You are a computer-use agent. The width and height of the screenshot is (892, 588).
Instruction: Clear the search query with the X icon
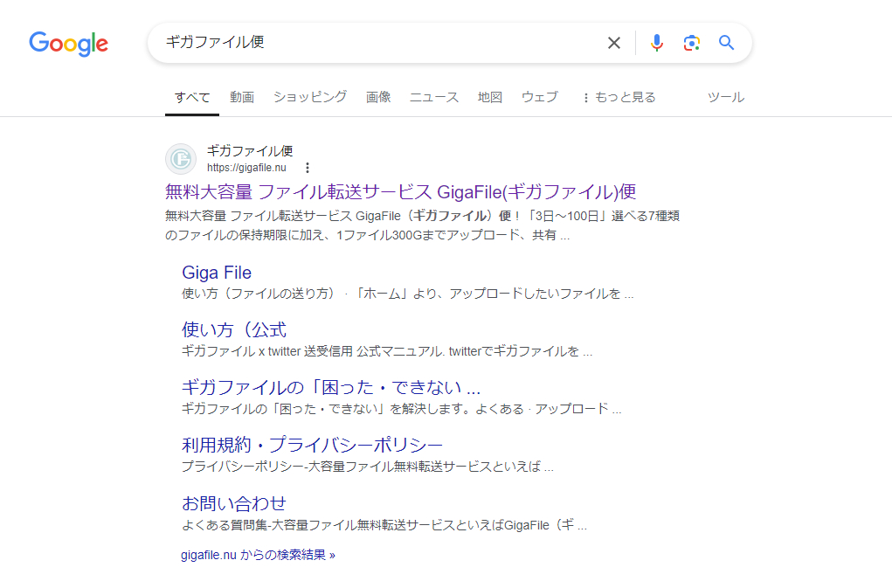614,42
